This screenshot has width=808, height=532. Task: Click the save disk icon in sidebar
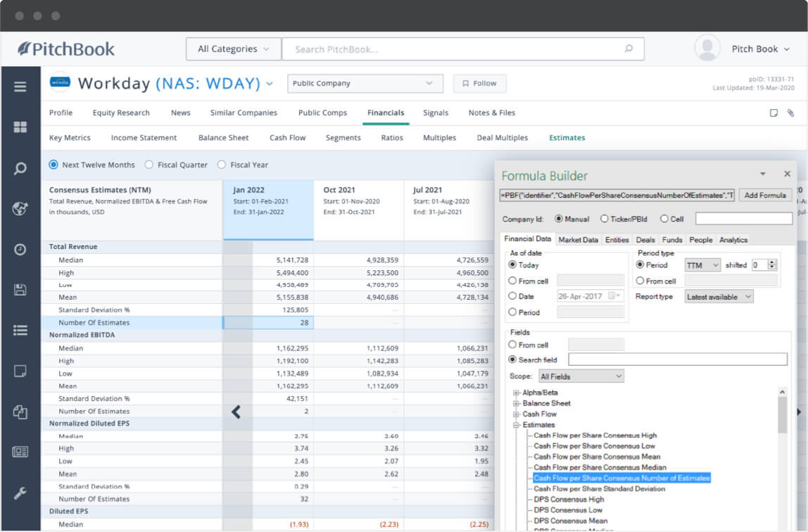coord(21,289)
